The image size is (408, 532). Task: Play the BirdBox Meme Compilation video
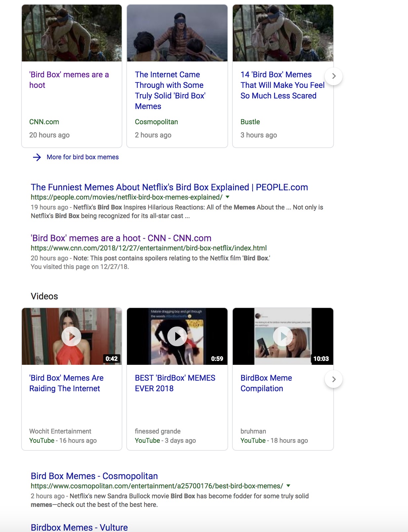(x=283, y=336)
